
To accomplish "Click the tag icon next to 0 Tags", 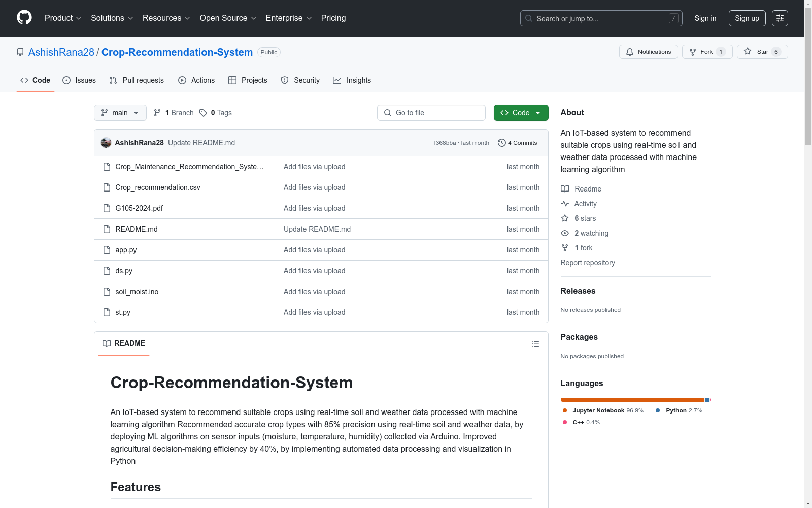I will (203, 113).
